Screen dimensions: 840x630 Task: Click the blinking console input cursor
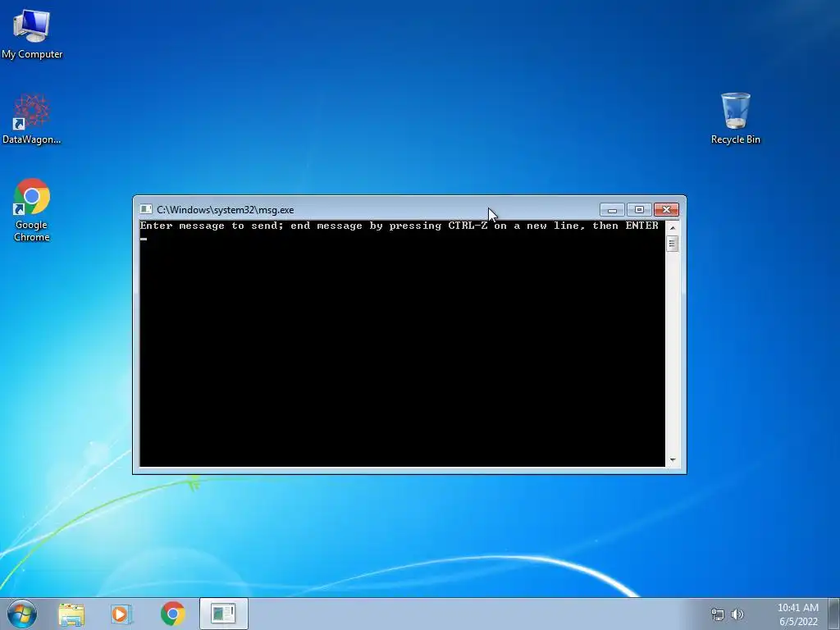(144, 239)
